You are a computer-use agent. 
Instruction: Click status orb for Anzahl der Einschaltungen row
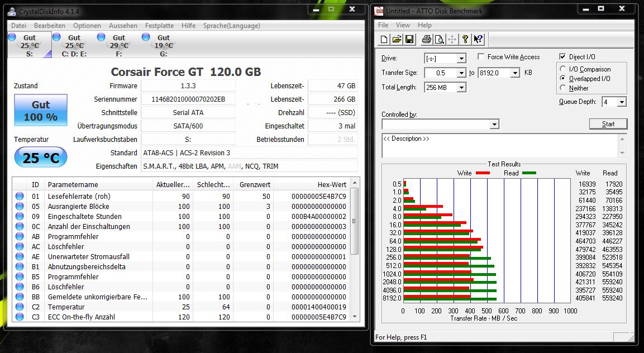click(20, 226)
